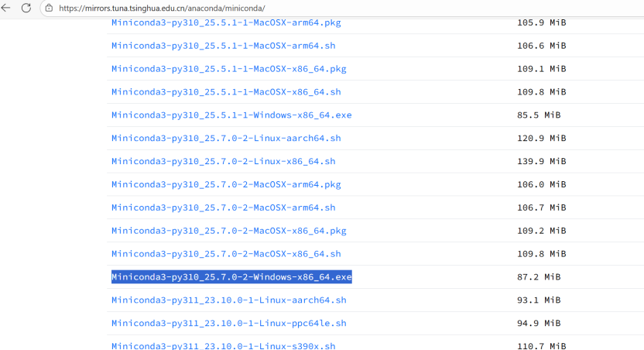Click the browser back arrow

5,8
